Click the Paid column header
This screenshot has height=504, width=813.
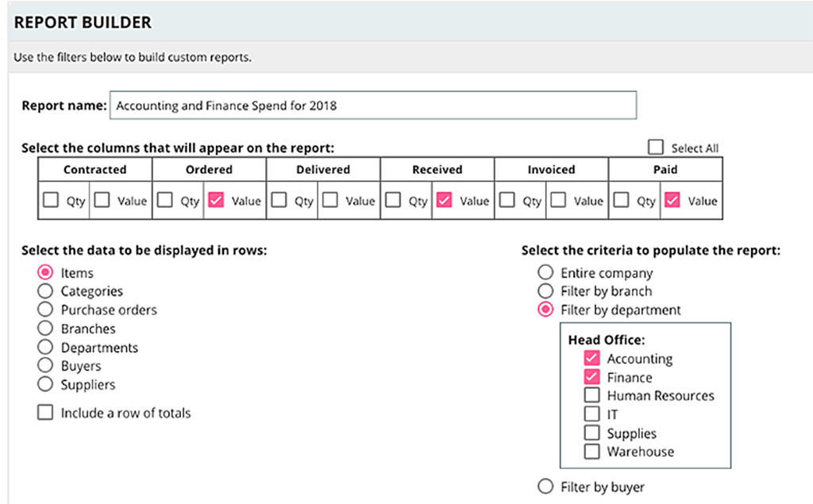click(x=665, y=170)
